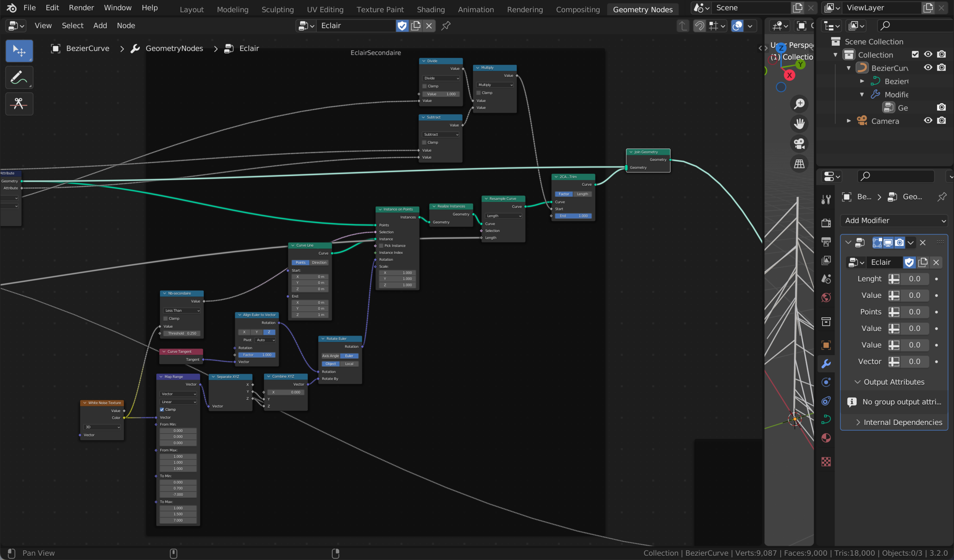Hide BezierCurve object in outliner
Viewport: 954px width, 560px height.
tap(928, 68)
